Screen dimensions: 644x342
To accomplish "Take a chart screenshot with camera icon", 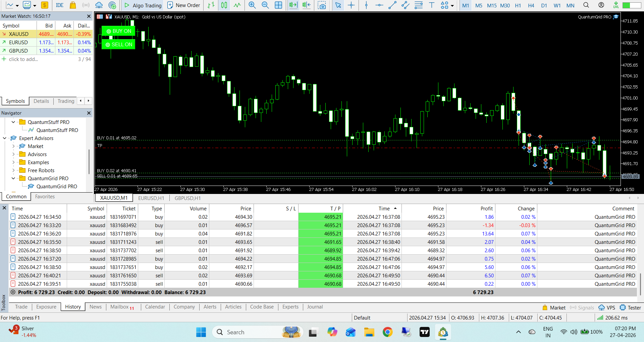I will click(322, 5).
